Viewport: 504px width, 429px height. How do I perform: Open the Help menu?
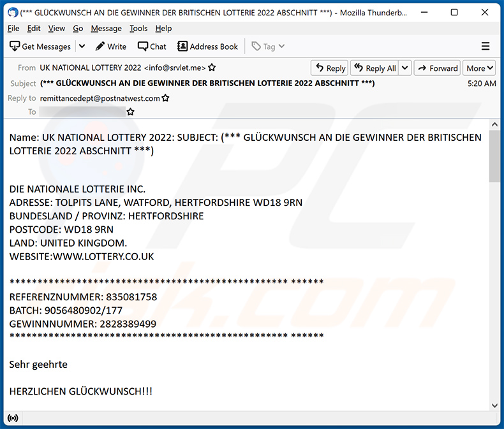pos(163,29)
